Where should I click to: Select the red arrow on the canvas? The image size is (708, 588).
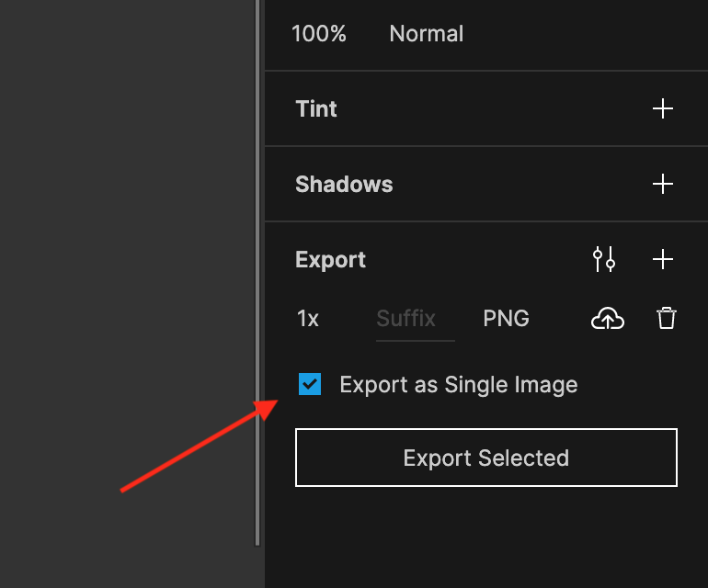point(200,446)
